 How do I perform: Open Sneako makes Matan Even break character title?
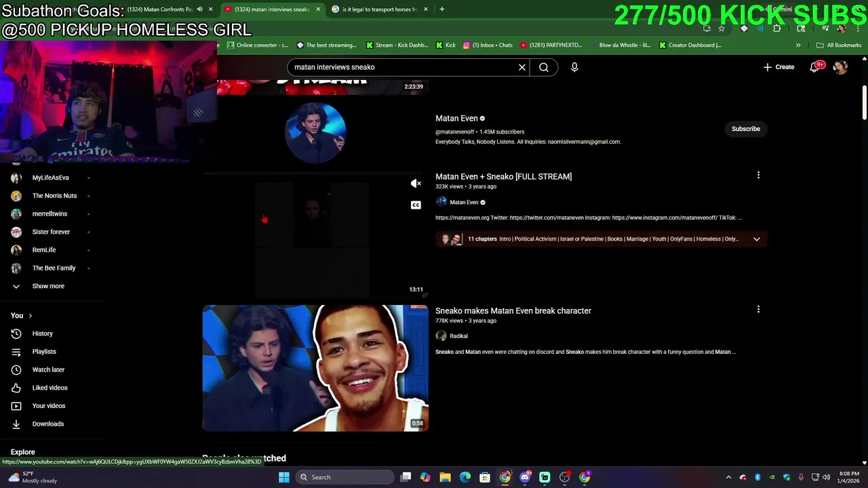pos(513,310)
